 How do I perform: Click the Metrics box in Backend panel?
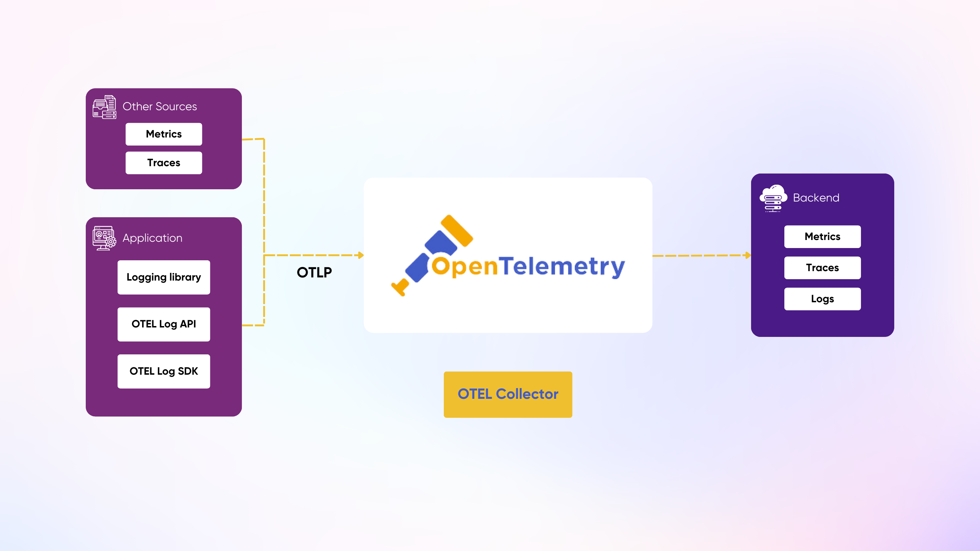pos(822,237)
